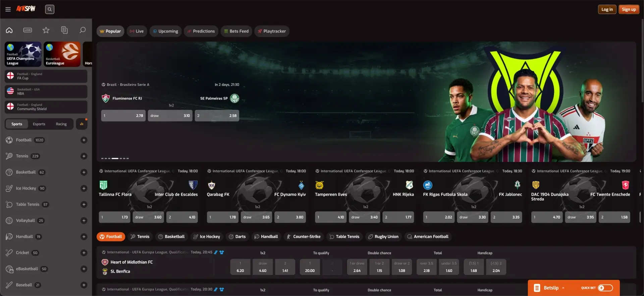Viewport: 644px width, 296px height.
Task: Open the Bets Feed tab
Action: point(236,31)
